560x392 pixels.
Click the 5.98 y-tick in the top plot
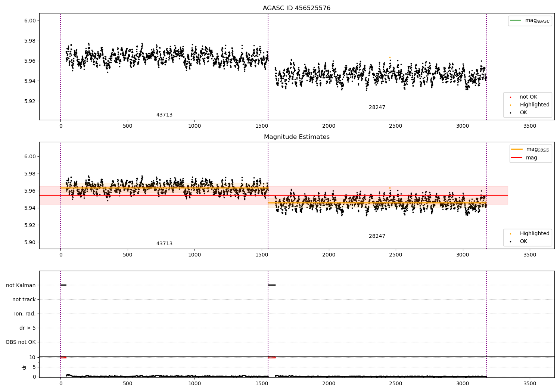pos(29,41)
